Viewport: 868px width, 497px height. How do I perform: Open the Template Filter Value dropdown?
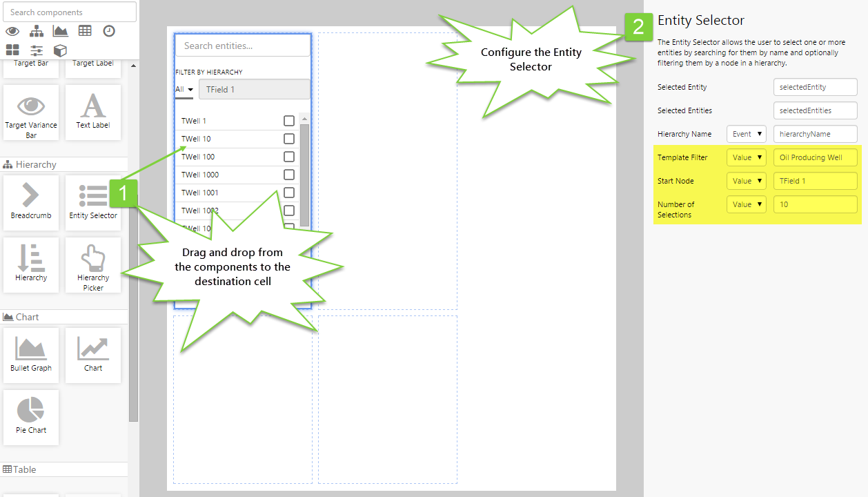pyautogui.click(x=746, y=157)
